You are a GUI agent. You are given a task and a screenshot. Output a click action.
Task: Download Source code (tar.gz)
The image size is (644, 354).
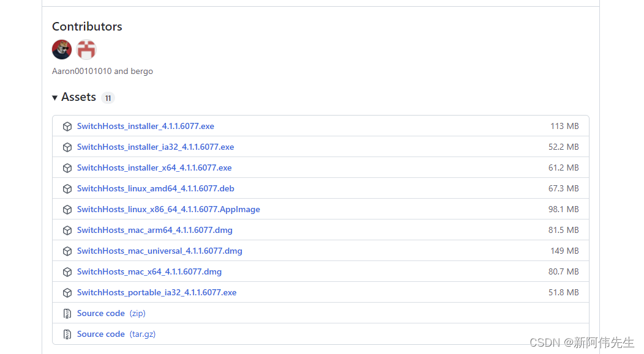pos(116,334)
